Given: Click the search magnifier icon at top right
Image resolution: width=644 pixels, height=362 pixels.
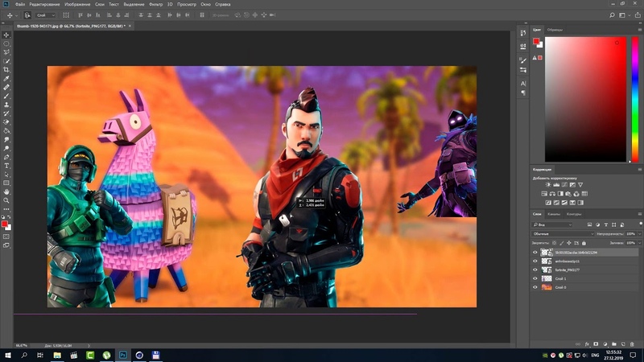Looking at the screenshot, I should pyautogui.click(x=612, y=15).
